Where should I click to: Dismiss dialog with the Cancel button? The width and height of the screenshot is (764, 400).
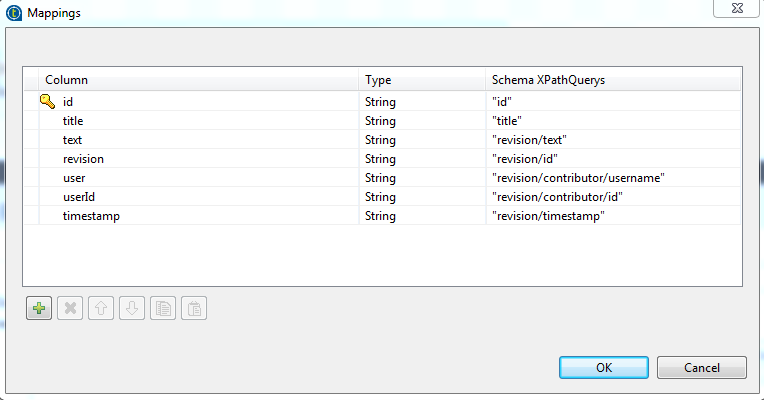(702, 367)
